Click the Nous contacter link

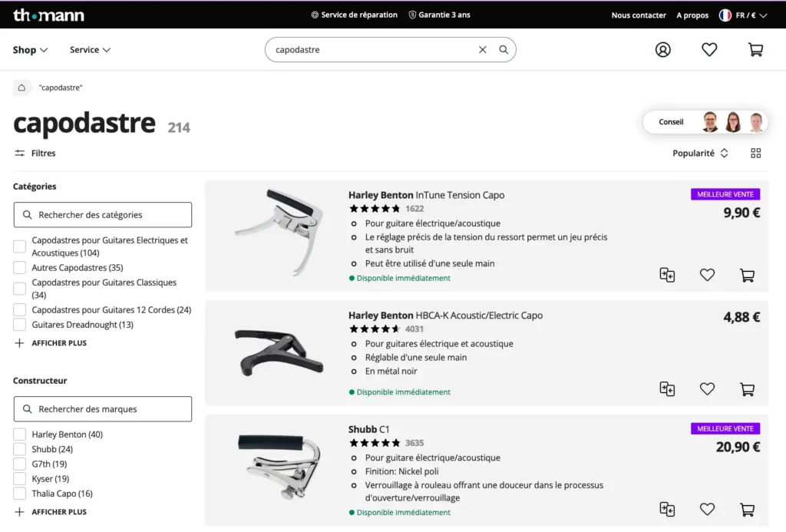tap(639, 15)
